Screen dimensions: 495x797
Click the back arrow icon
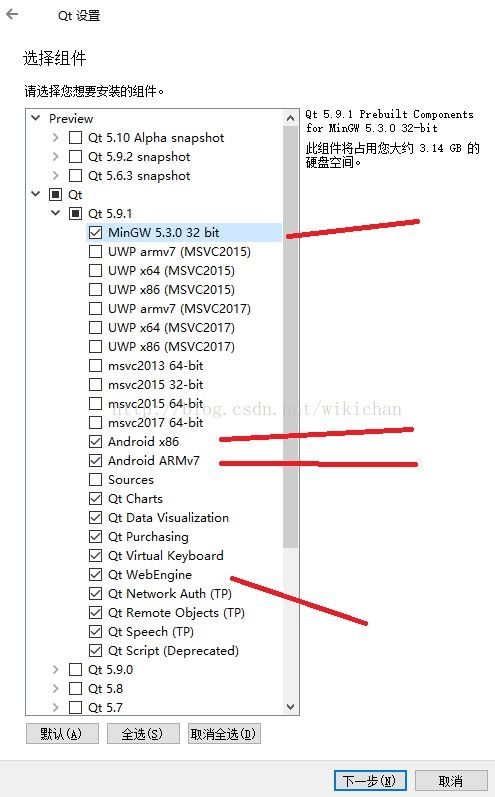coord(12,14)
